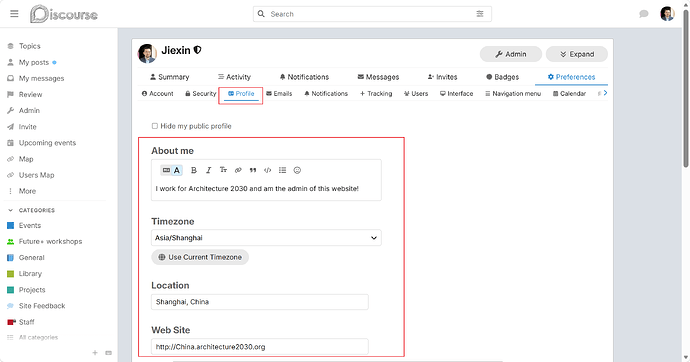Click Use Current Timezone button
Image resolution: width=690 pixels, height=362 pixels.
(200, 257)
